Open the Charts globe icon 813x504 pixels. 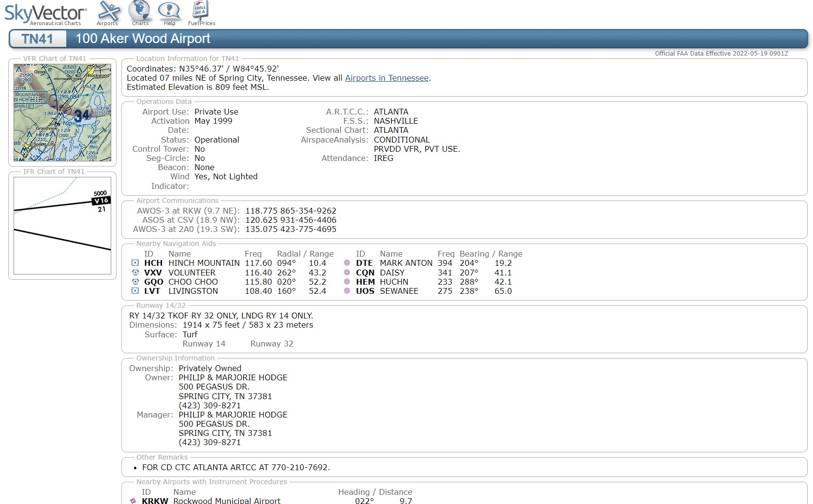click(140, 12)
